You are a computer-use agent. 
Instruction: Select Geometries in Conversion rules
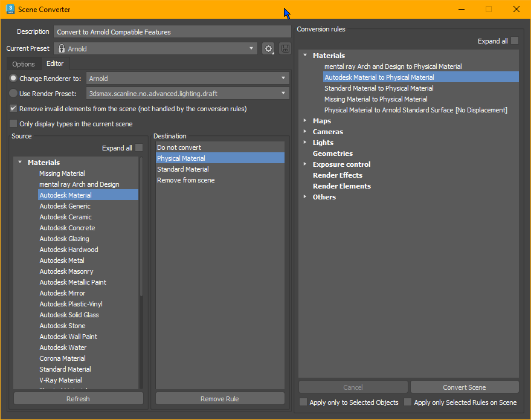pos(332,153)
